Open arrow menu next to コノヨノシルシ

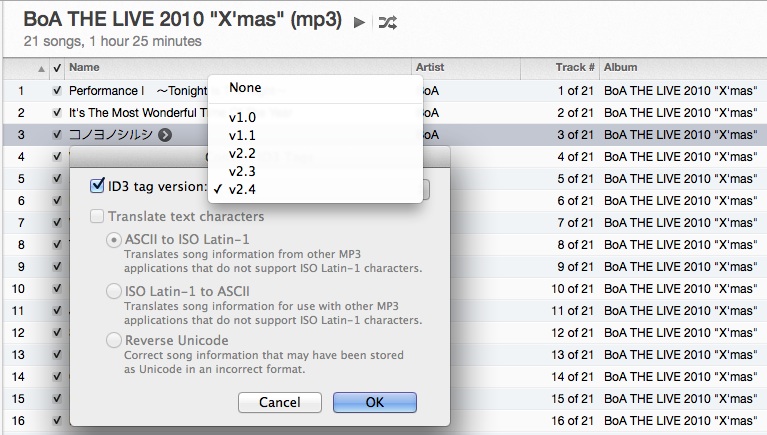click(x=165, y=135)
